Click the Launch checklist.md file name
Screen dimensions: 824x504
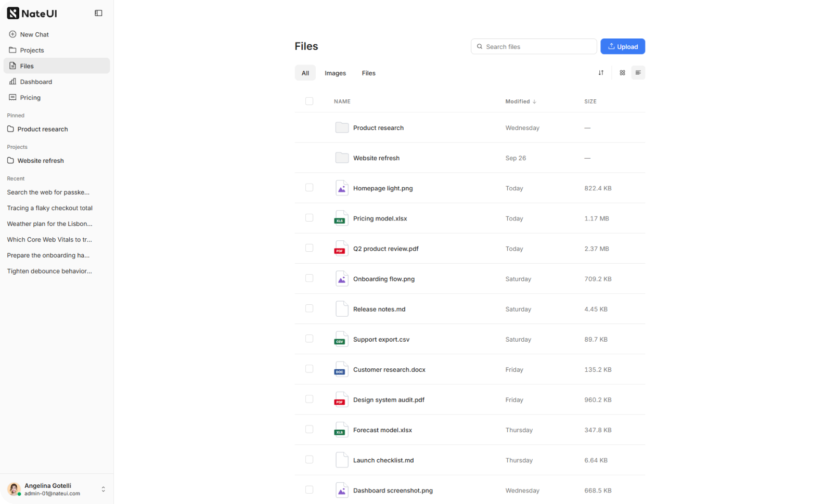coord(383,460)
